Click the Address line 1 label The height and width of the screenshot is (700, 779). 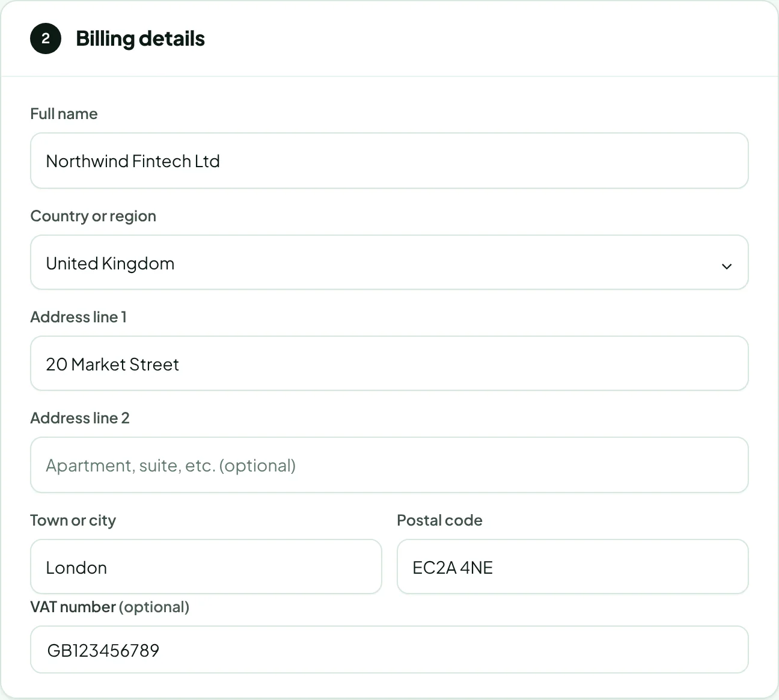[x=78, y=317]
